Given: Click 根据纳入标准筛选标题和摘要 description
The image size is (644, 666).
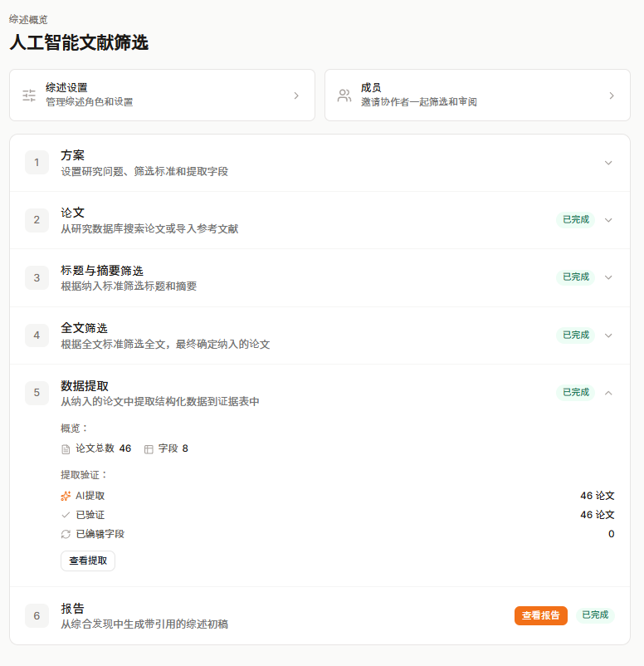Looking at the screenshot, I should tap(129, 286).
